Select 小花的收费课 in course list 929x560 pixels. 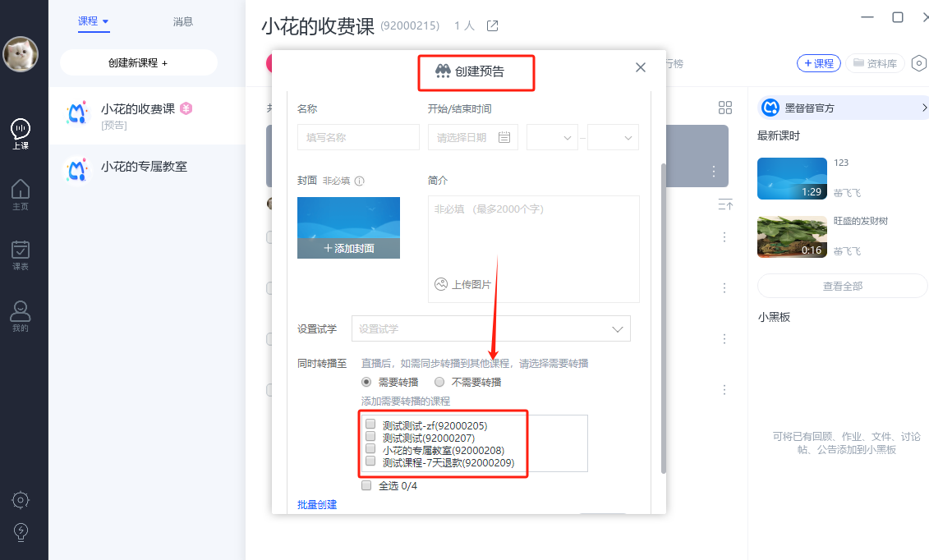[x=147, y=116]
